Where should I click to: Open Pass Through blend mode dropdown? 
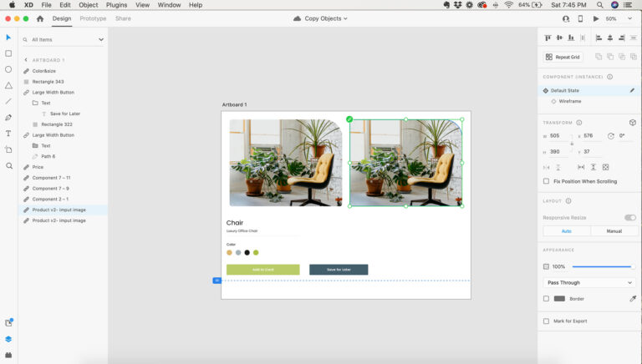589,283
